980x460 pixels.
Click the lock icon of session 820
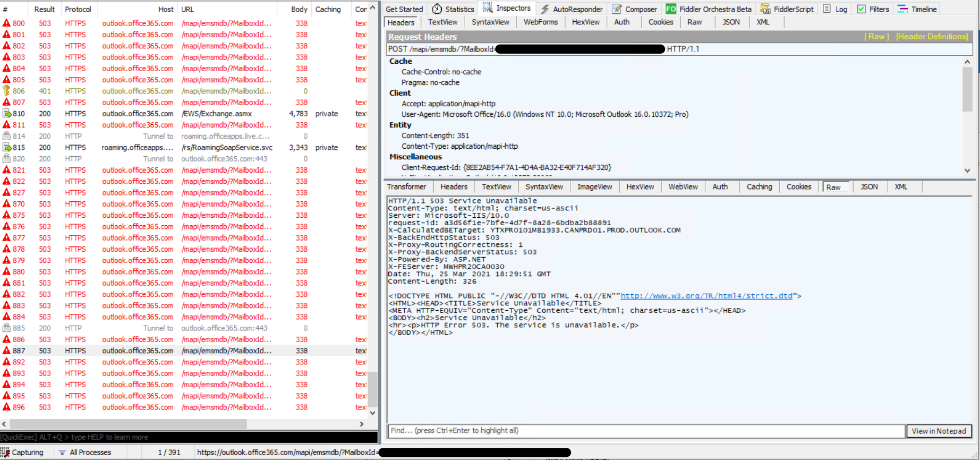(x=6, y=159)
